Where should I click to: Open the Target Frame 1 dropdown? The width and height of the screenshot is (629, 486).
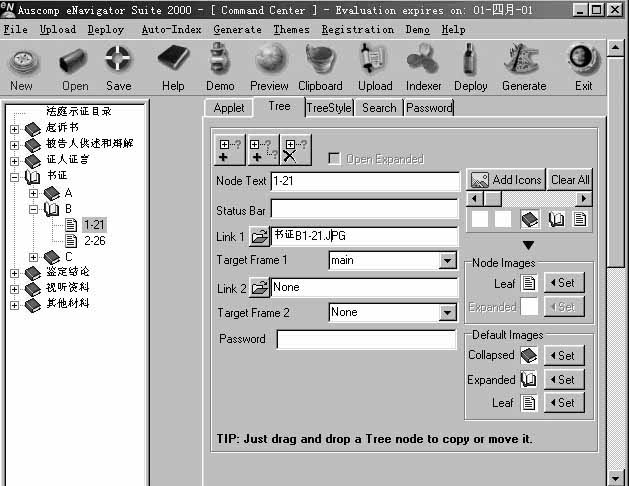coord(447,261)
